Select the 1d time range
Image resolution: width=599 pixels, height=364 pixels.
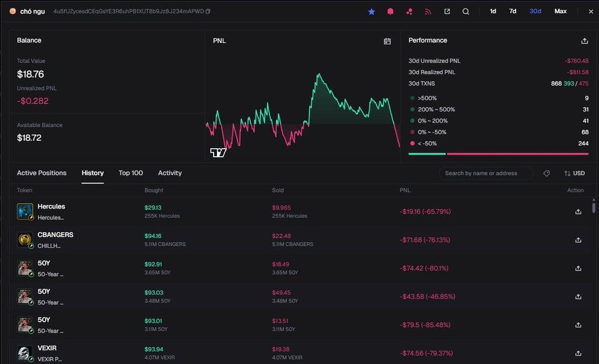point(493,12)
